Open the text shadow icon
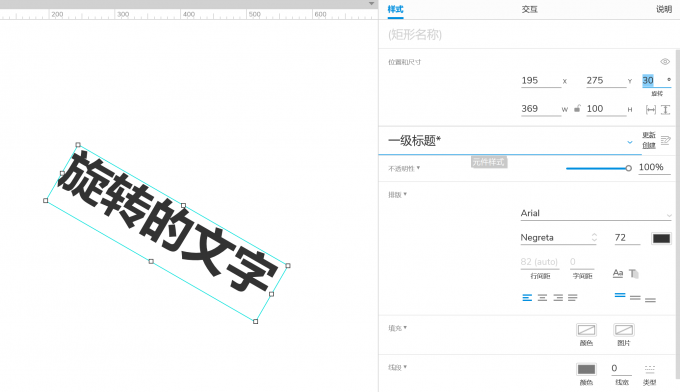 pos(634,274)
